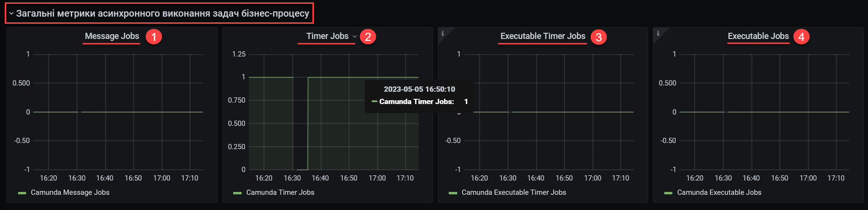
Task: Open the Timer Jobs panel title menu
Action: 327,36
